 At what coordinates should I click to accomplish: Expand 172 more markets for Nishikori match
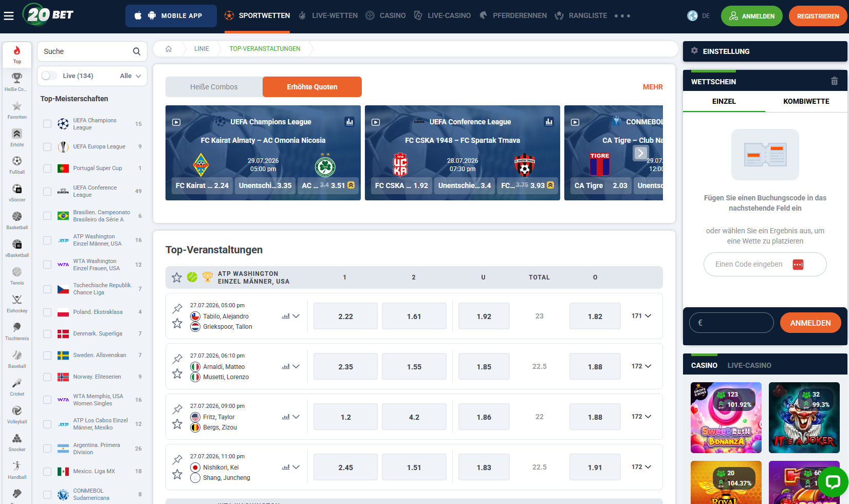(641, 467)
